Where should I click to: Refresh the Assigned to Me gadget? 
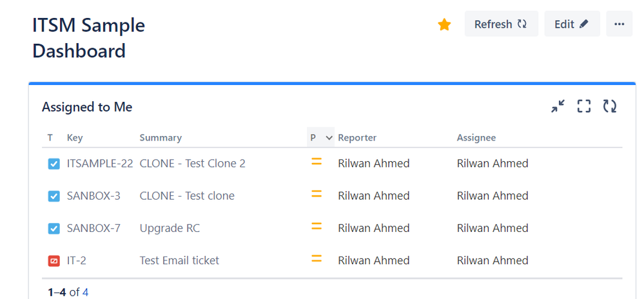coord(610,106)
